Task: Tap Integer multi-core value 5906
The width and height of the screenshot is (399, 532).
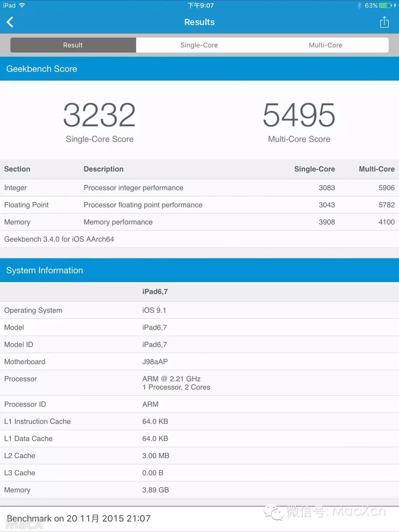Action: [387, 188]
